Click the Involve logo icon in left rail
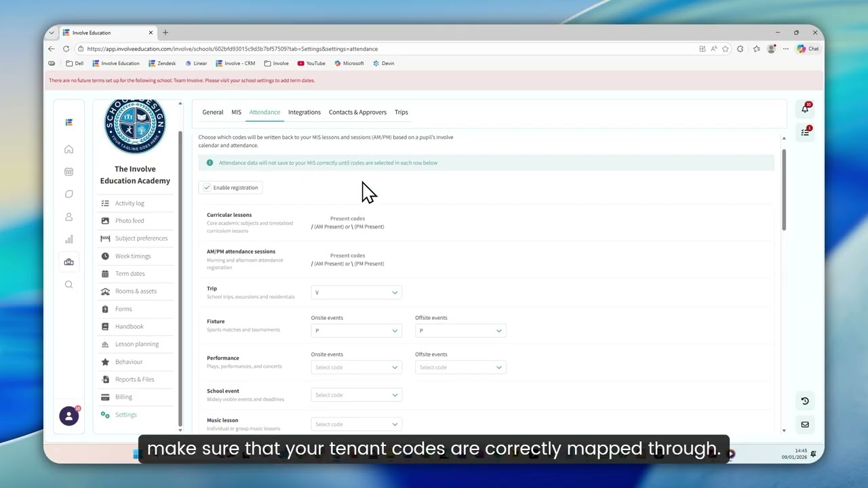The height and width of the screenshot is (488, 868). click(x=68, y=122)
